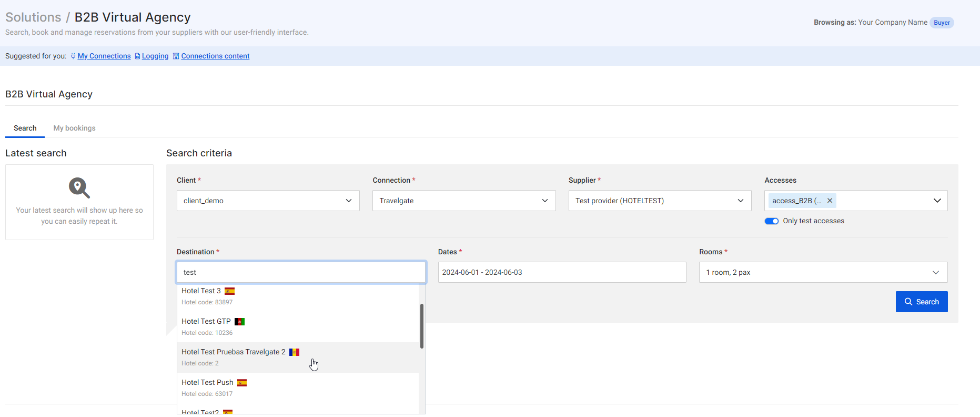The width and height of the screenshot is (980, 417).
Task: Click the Logging document icon
Action: coord(138,56)
